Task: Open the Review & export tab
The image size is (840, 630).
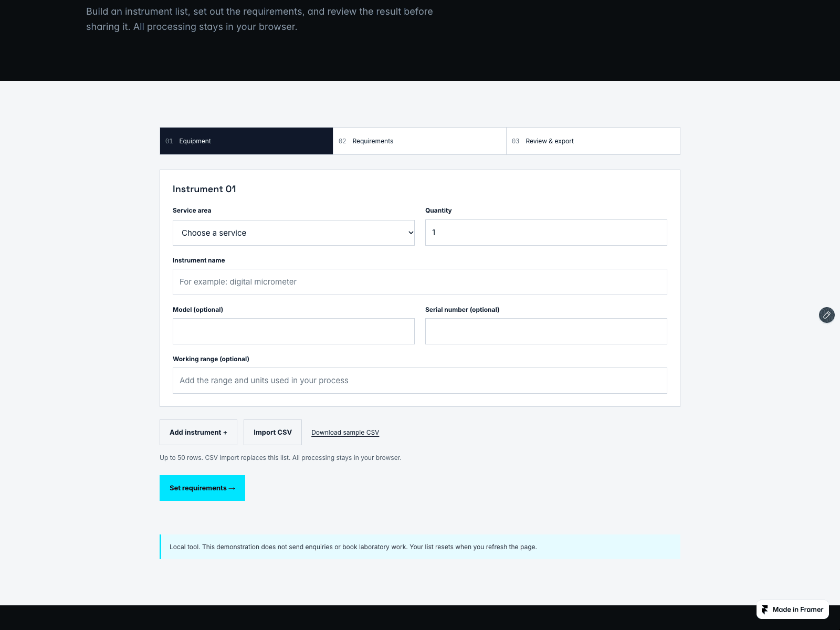Action: tap(593, 141)
